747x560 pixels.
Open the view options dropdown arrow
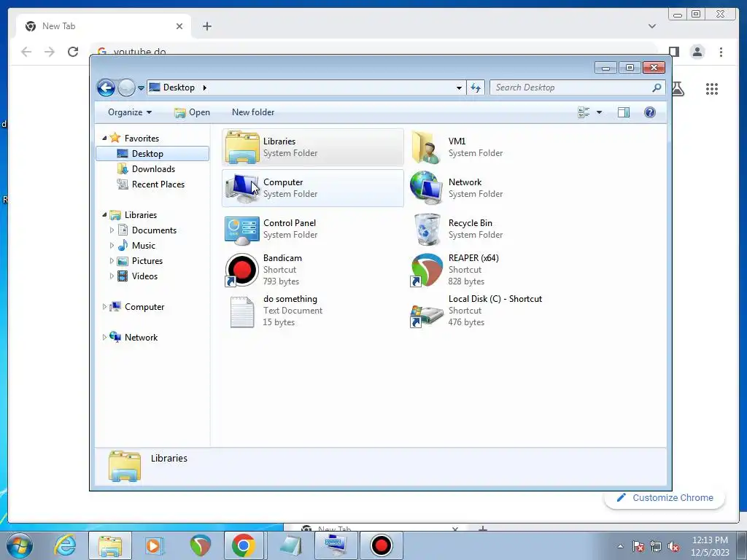pos(600,112)
